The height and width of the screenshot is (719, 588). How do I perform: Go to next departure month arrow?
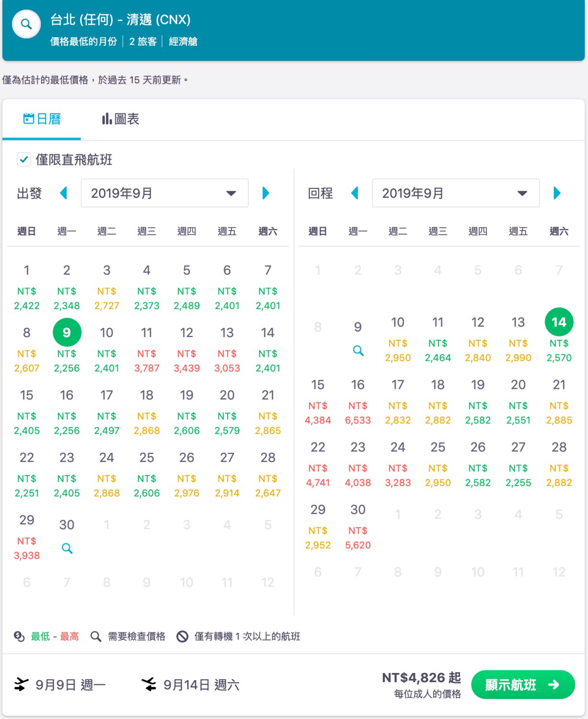pyautogui.click(x=266, y=193)
